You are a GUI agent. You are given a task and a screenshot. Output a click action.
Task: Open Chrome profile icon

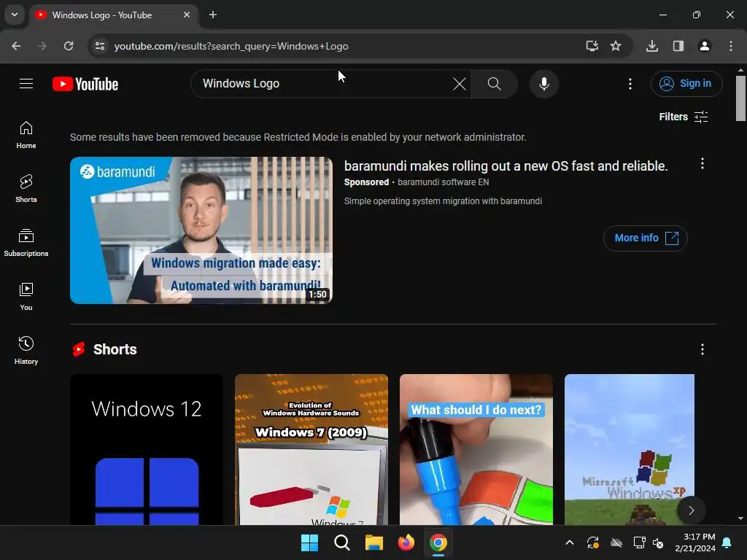[704, 46]
